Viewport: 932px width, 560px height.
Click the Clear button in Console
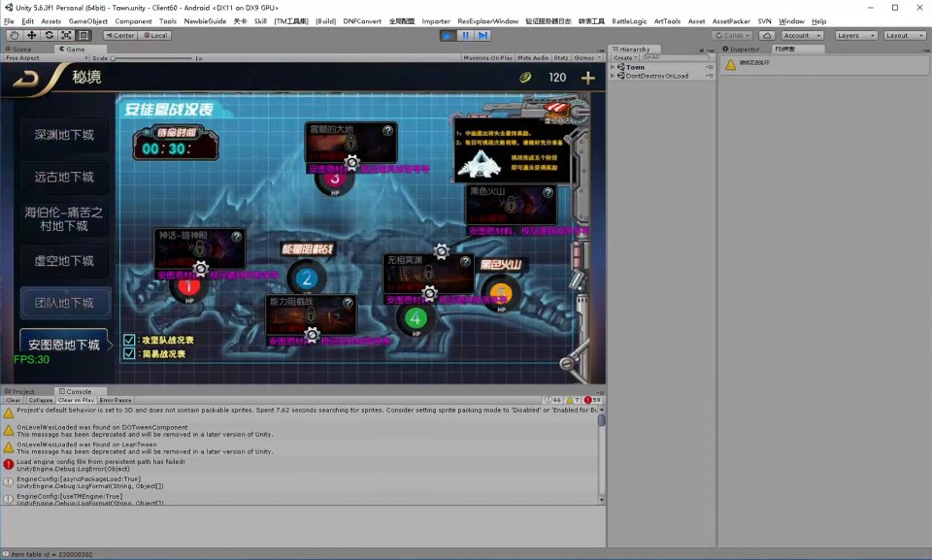coord(13,400)
